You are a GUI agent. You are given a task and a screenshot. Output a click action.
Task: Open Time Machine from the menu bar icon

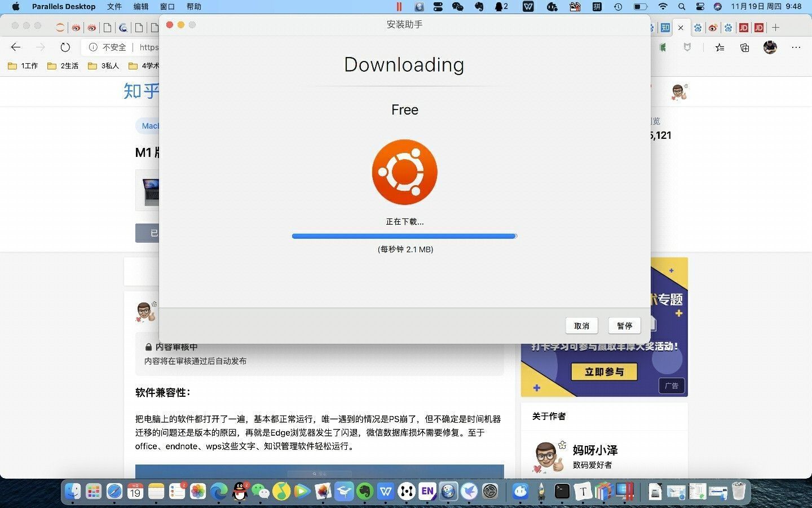tap(618, 7)
